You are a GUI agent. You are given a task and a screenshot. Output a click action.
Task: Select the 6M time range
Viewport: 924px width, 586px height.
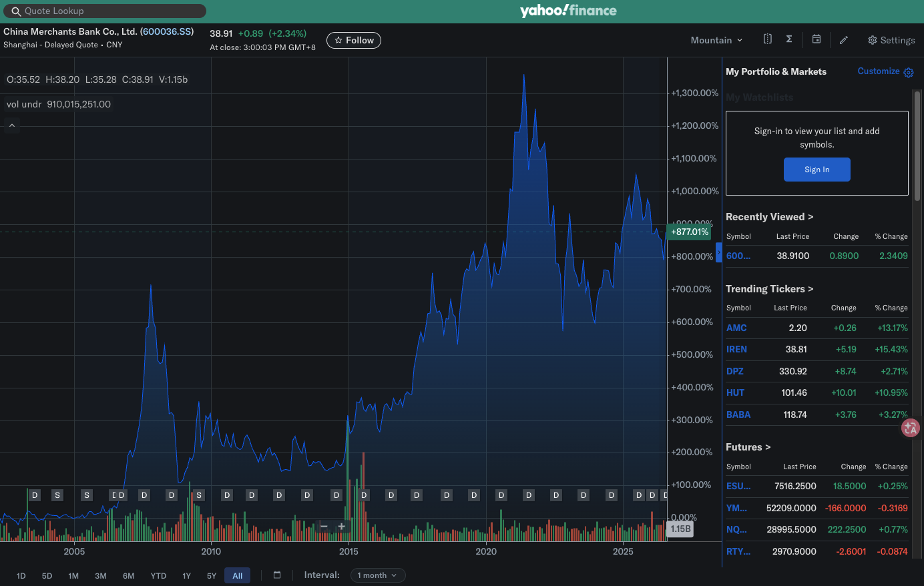tap(129, 575)
